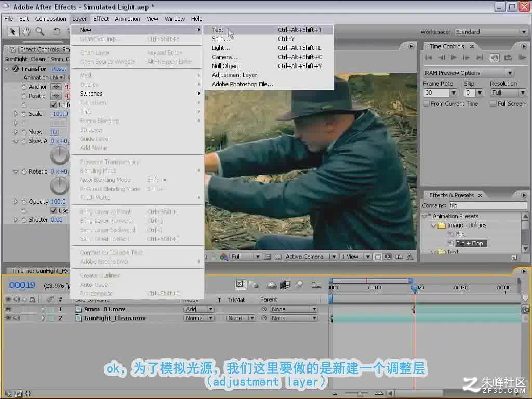532x399 pixels.
Task: Open the Add blending mode dropdown for 9mm_01.mov
Action: click(198, 310)
